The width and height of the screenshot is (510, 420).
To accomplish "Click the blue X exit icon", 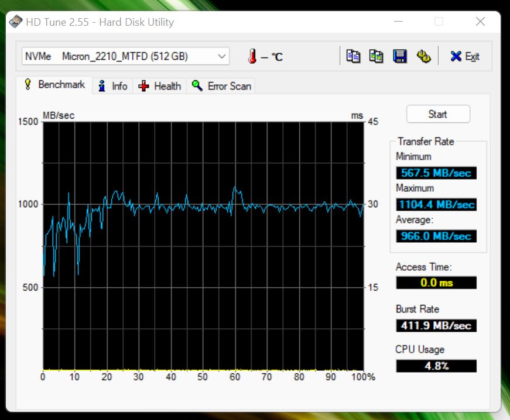I will (456, 56).
